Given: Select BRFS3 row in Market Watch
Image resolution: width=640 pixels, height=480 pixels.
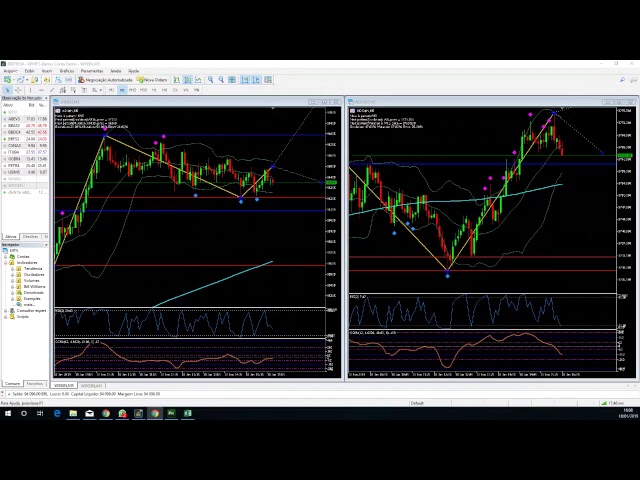Looking at the screenshot, I should click(24, 139).
